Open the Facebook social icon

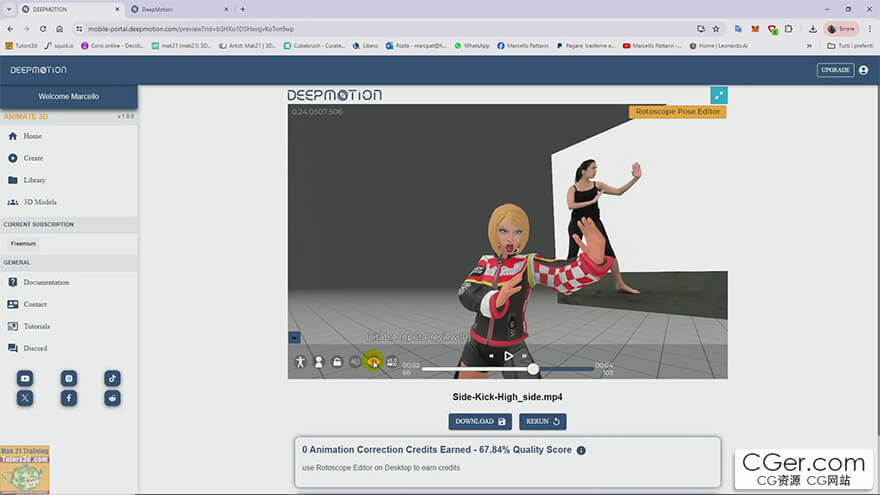[x=68, y=398]
